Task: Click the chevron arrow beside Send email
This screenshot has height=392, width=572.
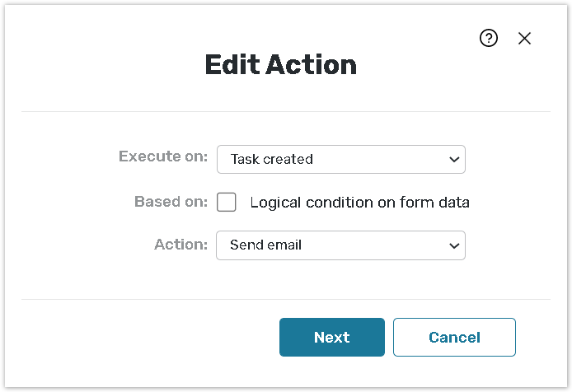Action: tap(453, 245)
